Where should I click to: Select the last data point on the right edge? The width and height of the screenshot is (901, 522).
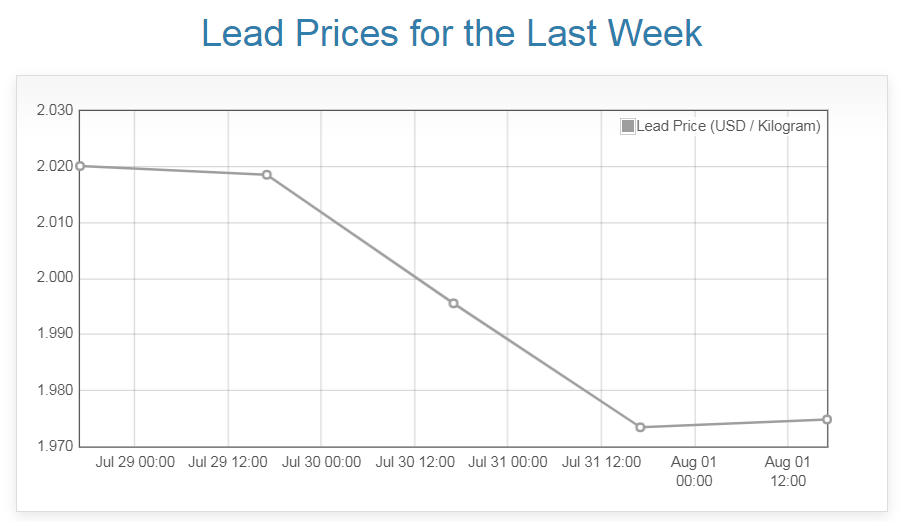click(827, 419)
